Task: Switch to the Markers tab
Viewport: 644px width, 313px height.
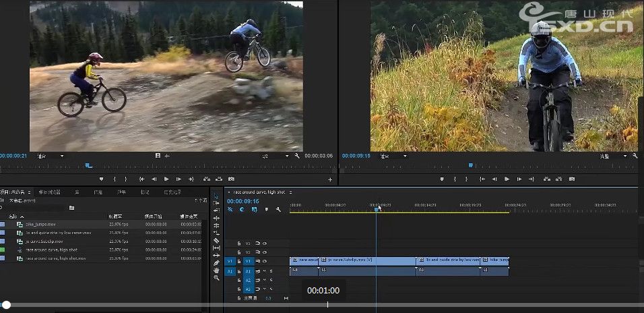Action: (x=145, y=192)
